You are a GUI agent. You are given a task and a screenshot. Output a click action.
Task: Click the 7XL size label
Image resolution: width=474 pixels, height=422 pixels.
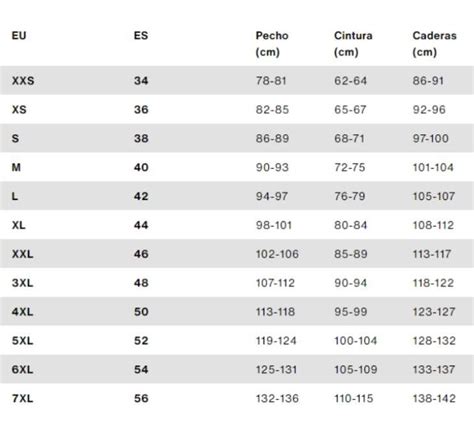pos(22,398)
